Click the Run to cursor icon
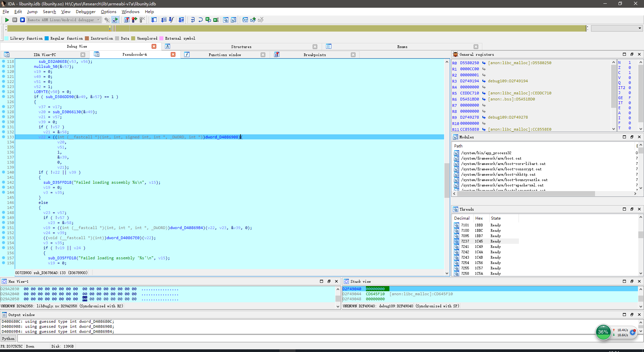Viewport: 644px width, 352px height. [x=216, y=20]
